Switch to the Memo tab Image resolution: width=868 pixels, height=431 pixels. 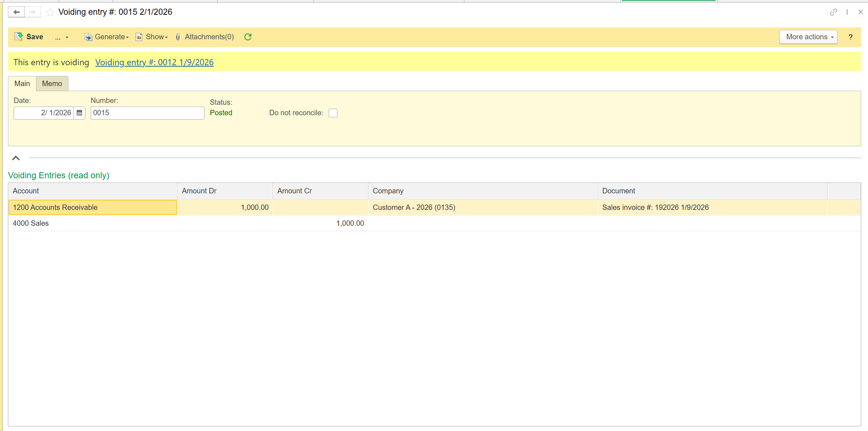tap(52, 84)
